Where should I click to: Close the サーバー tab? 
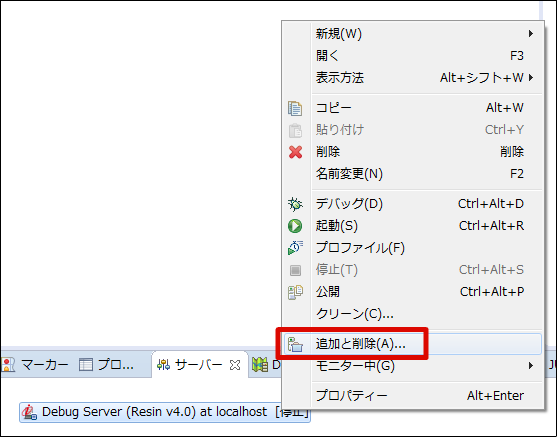click(235, 365)
